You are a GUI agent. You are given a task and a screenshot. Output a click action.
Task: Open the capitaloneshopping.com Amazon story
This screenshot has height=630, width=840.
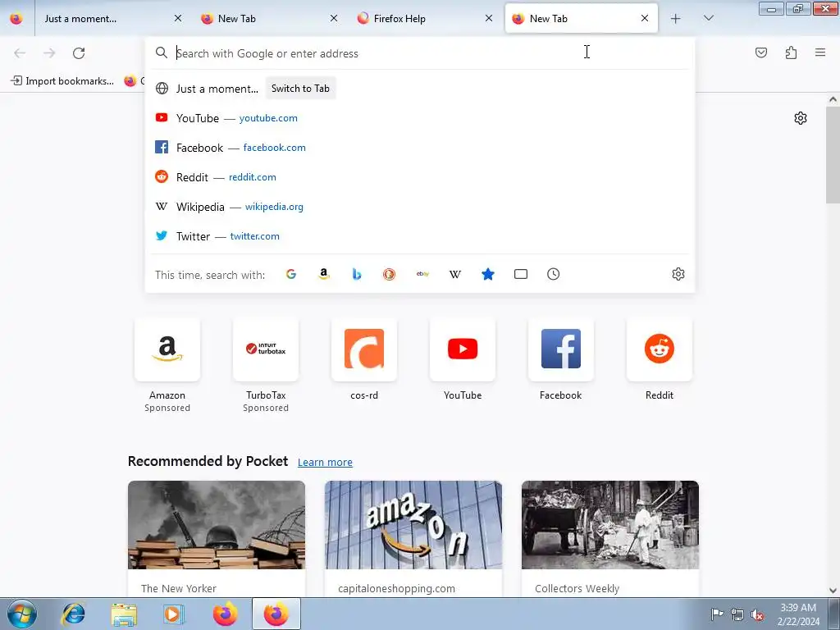(x=413, y=538)
